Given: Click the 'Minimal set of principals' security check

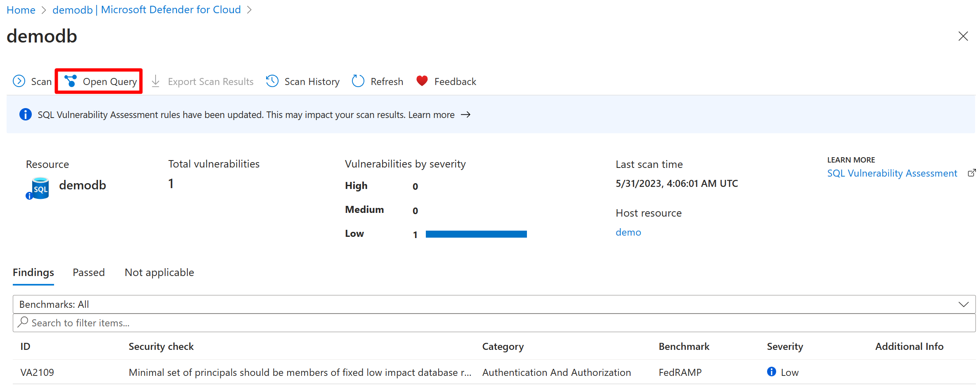Looking at the screenshot, I should (x=300, y=372).
